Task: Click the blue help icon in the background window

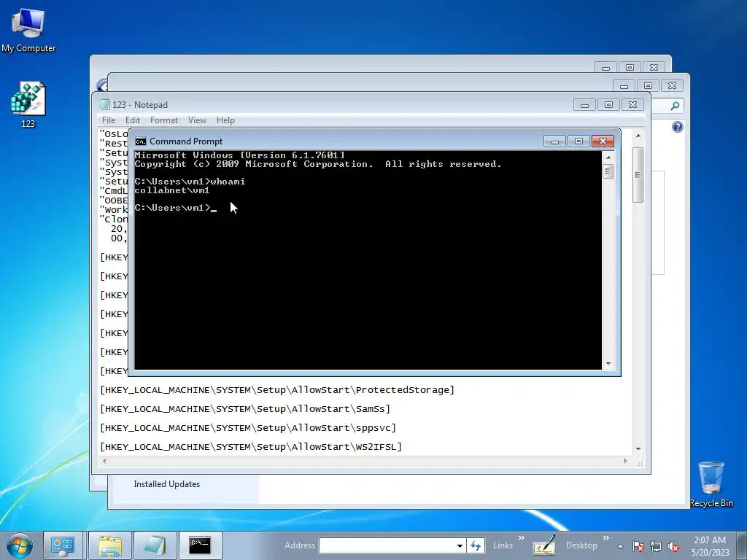Action: tap(678, 127)
